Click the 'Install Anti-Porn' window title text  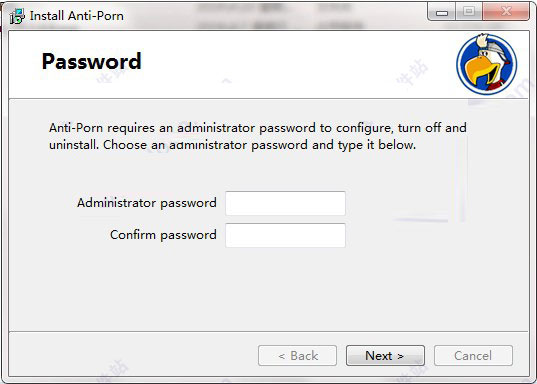[77, 16]
